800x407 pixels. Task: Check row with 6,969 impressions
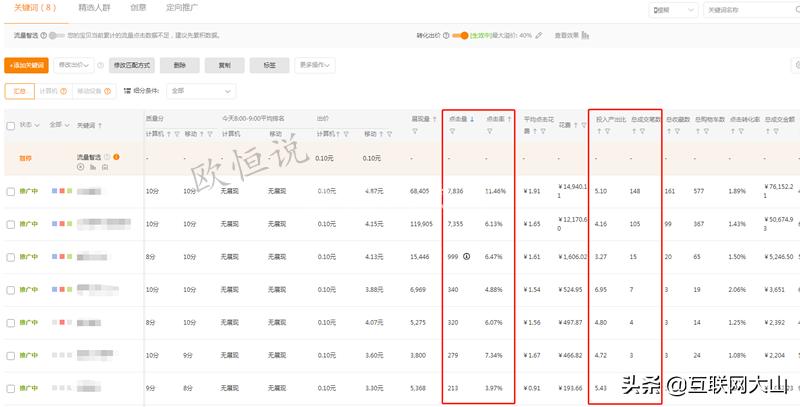click(x=10, y=290)
